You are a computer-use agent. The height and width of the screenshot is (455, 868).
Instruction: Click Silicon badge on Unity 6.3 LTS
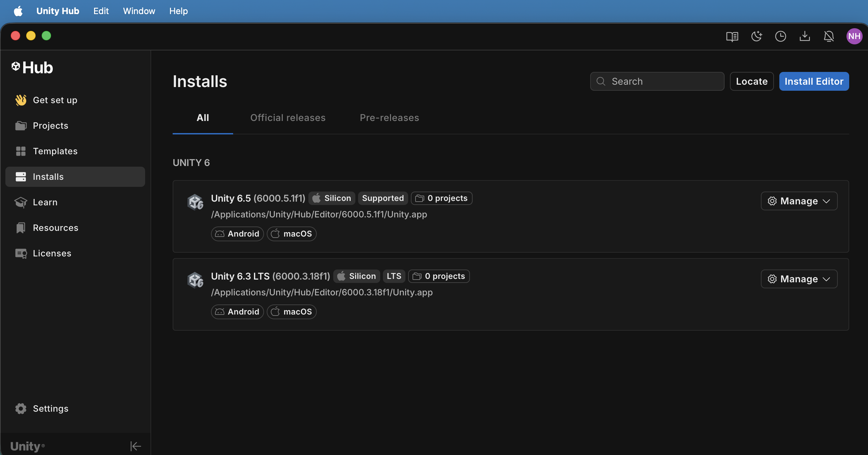click(356, 276)
